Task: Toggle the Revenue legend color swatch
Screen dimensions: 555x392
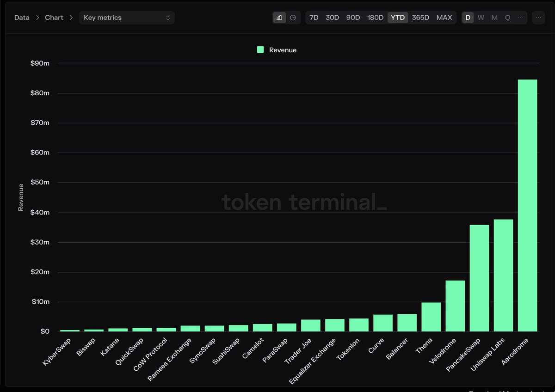Action: coord(260,50)
